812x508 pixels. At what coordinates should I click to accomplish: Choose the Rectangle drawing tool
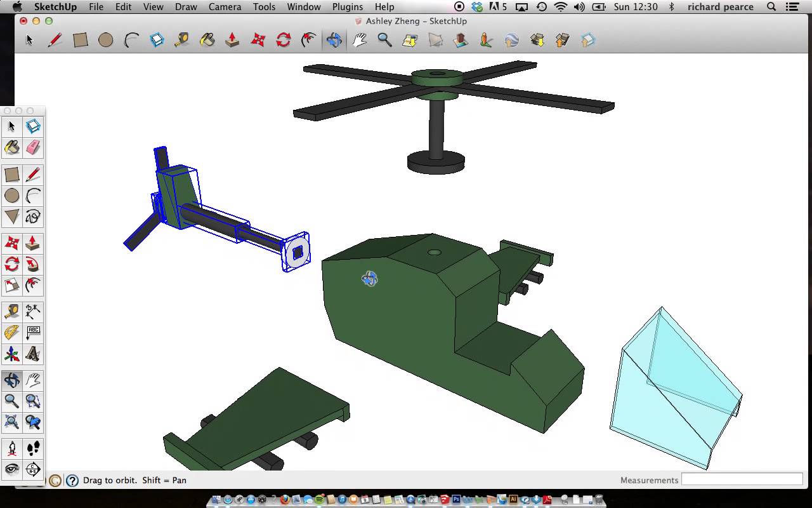coord(11,174)
